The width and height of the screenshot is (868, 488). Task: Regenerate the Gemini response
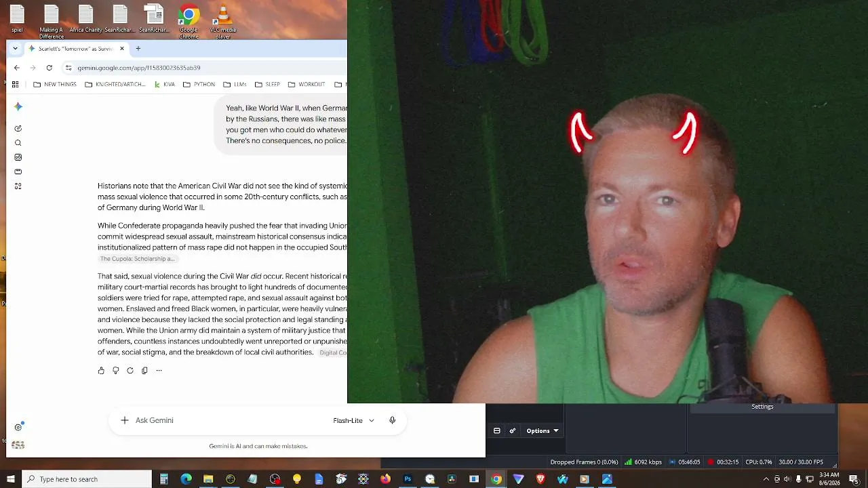(x=130, y=371)
